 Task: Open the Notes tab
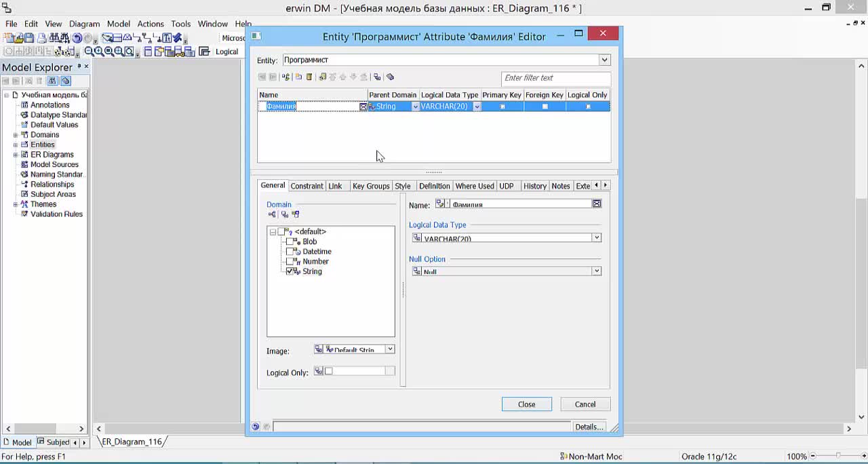pyautogui.click(x=561, y=186)
